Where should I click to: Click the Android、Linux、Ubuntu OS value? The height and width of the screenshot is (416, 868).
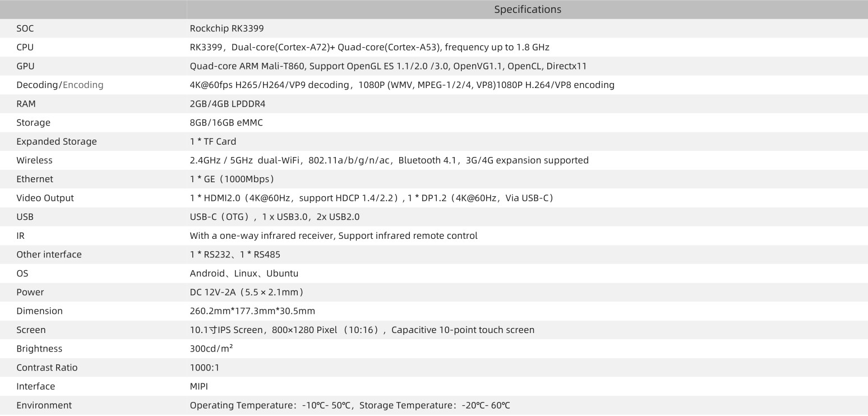tap(244, 274)
